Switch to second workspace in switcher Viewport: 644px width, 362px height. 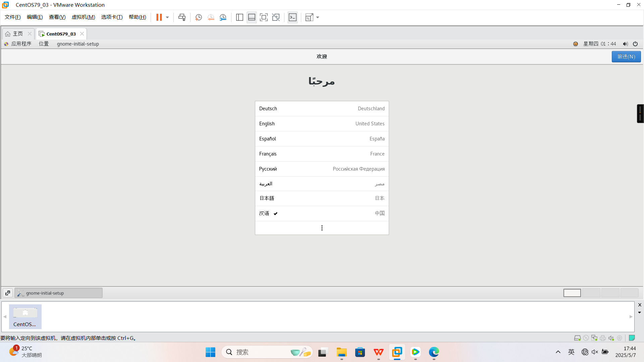(x=591, y=293)
